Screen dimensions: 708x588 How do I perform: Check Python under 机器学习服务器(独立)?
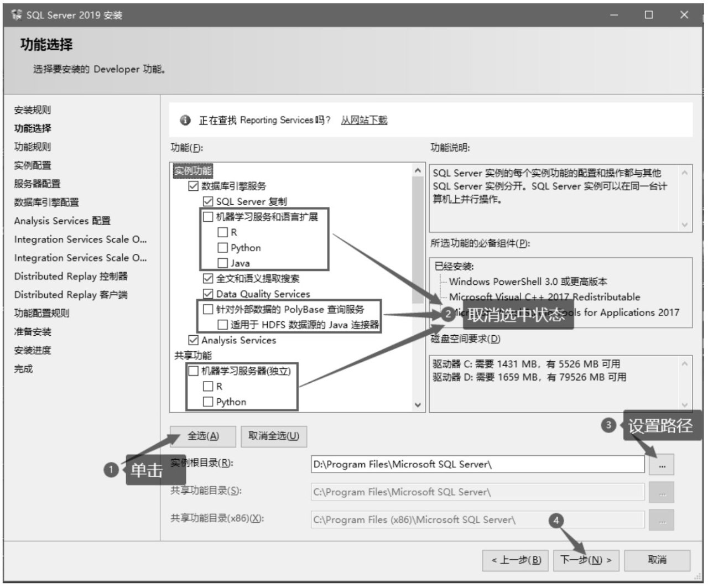tap(208, 402)
